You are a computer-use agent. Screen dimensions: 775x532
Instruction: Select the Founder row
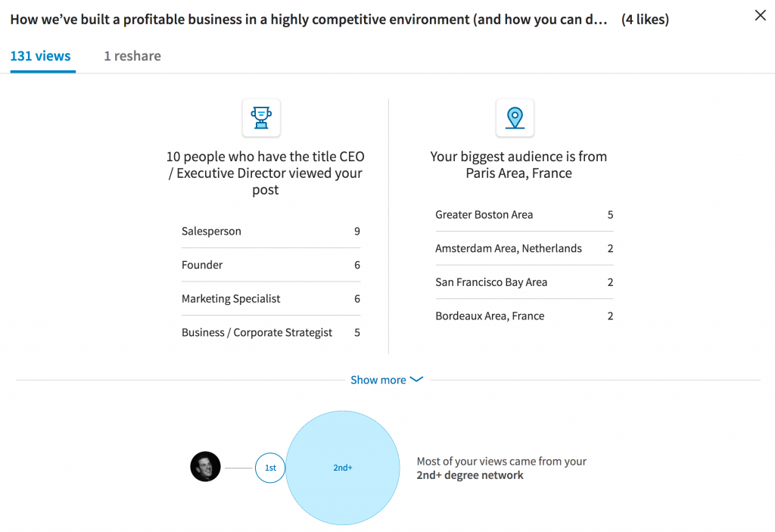coord(270,265)
